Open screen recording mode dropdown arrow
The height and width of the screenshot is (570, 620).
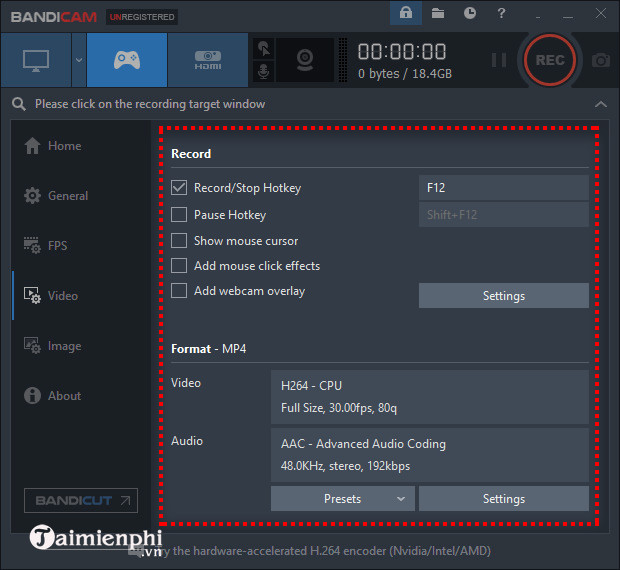click(x=79, y=60)
